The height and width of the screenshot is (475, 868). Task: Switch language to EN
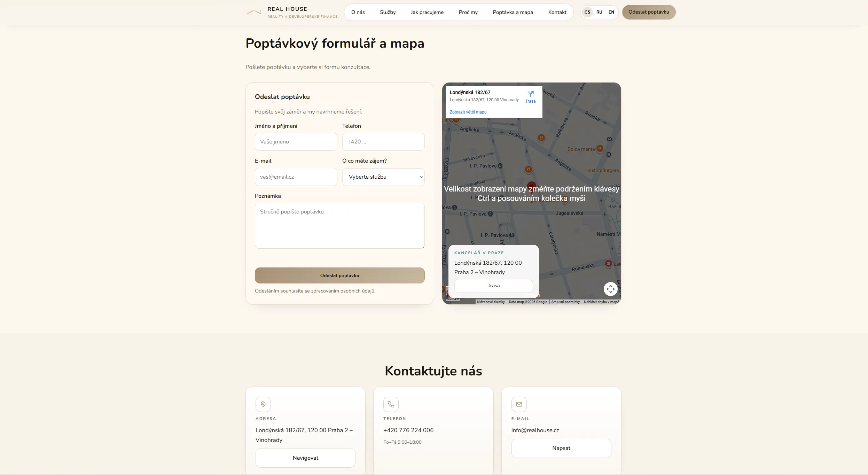pos(611,12)
